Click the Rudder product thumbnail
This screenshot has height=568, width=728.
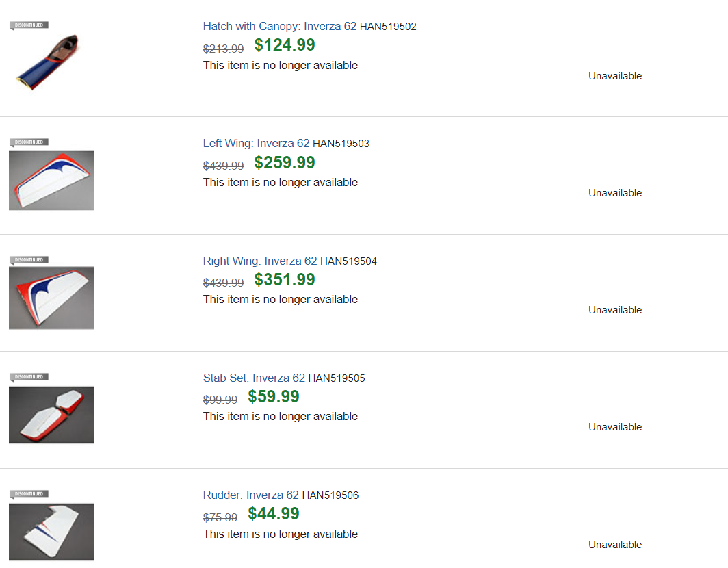[x=51, y=532]
